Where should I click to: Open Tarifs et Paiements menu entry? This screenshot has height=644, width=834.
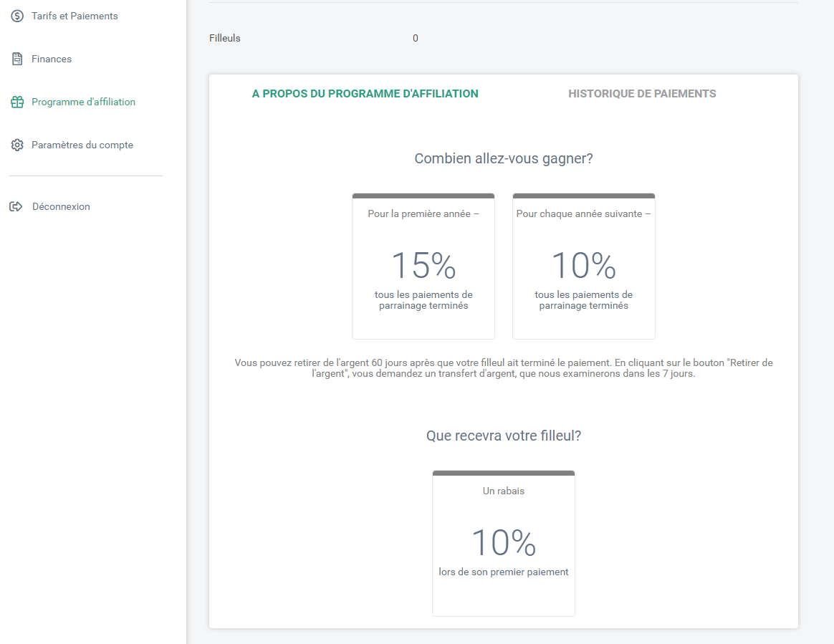75,16
